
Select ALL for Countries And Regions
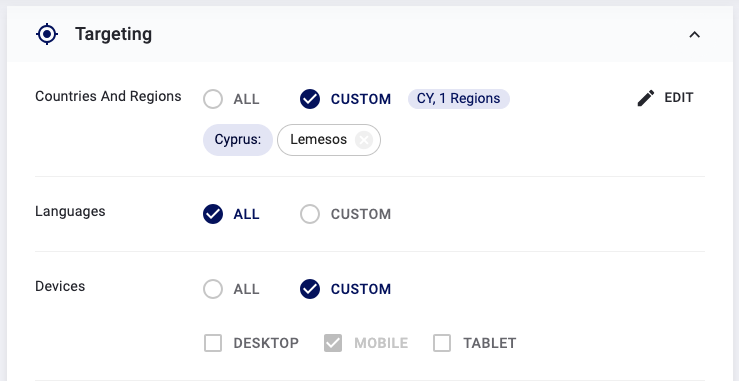(x=213, y=99)
